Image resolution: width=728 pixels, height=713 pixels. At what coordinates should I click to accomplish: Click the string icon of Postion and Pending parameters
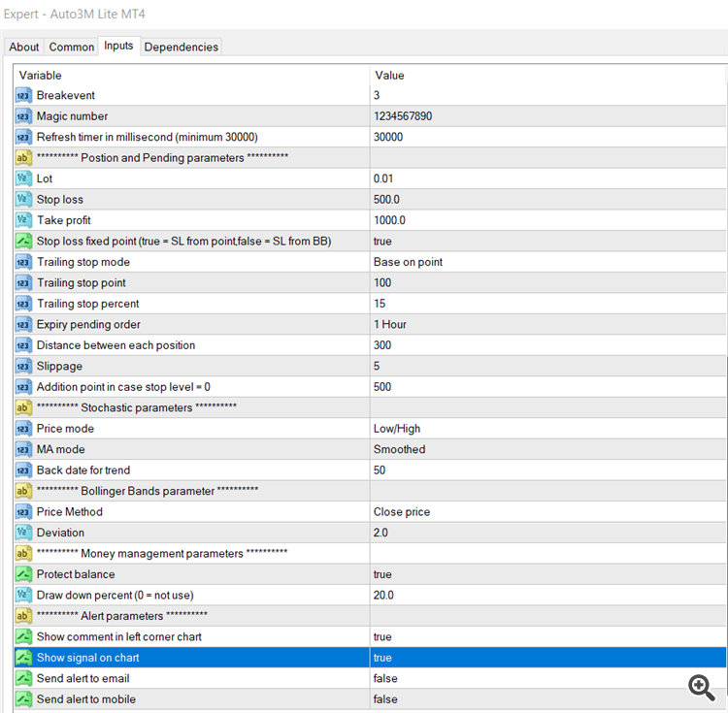pos(23,158)
